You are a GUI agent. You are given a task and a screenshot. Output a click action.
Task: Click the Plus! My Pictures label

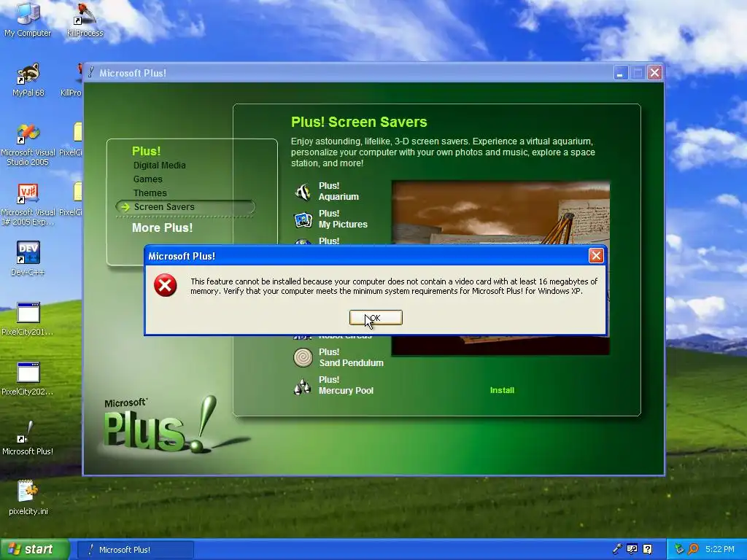pos(343,219)
